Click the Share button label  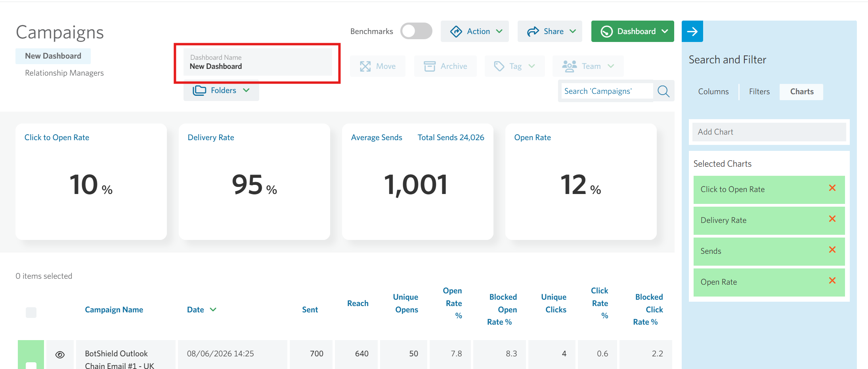click(554, 31)
